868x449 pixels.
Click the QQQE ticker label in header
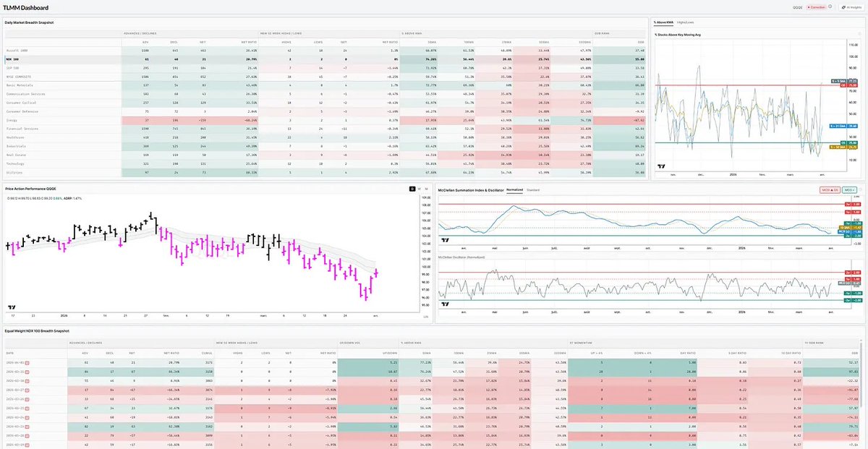[797, 7]
